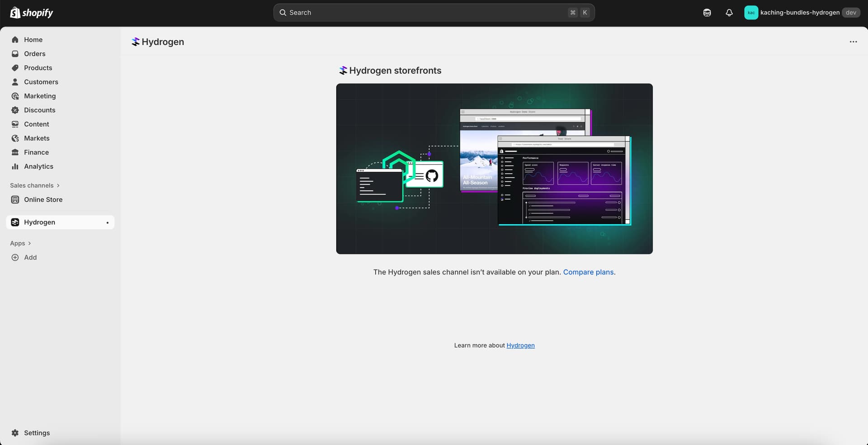The image size is (868, 445).
Task: Click the Markets globe icon
Action: point(15,138)
